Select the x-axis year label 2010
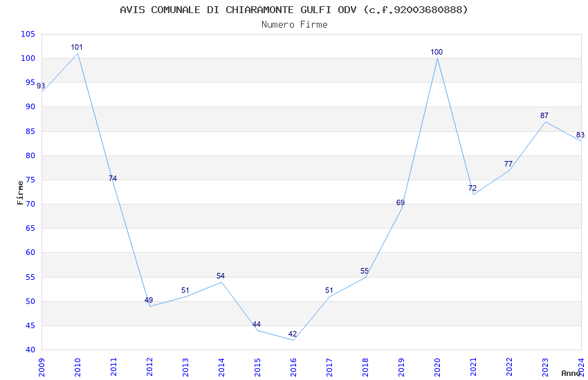The width and height of the screenshot is (588, 380). [x=77, y=367]
